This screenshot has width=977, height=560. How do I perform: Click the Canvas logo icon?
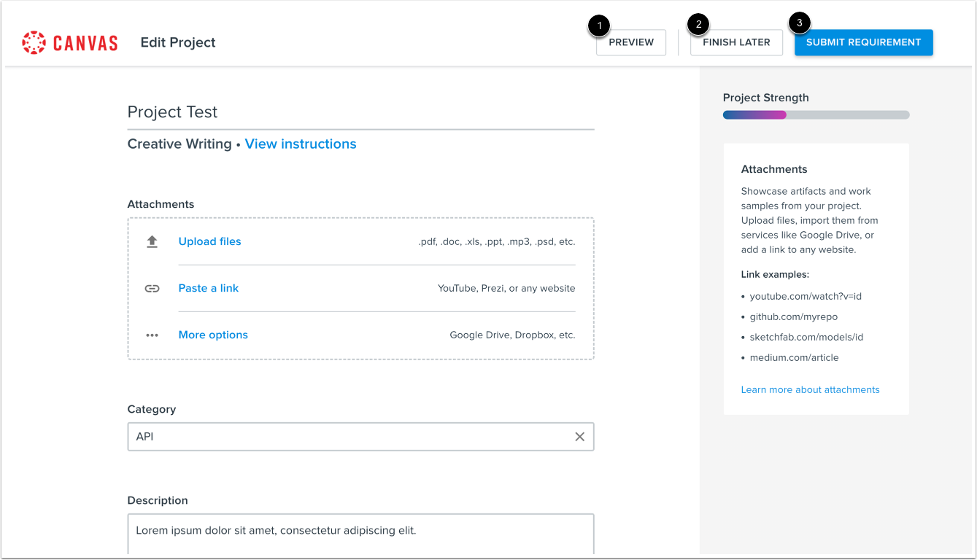(34, 42)
